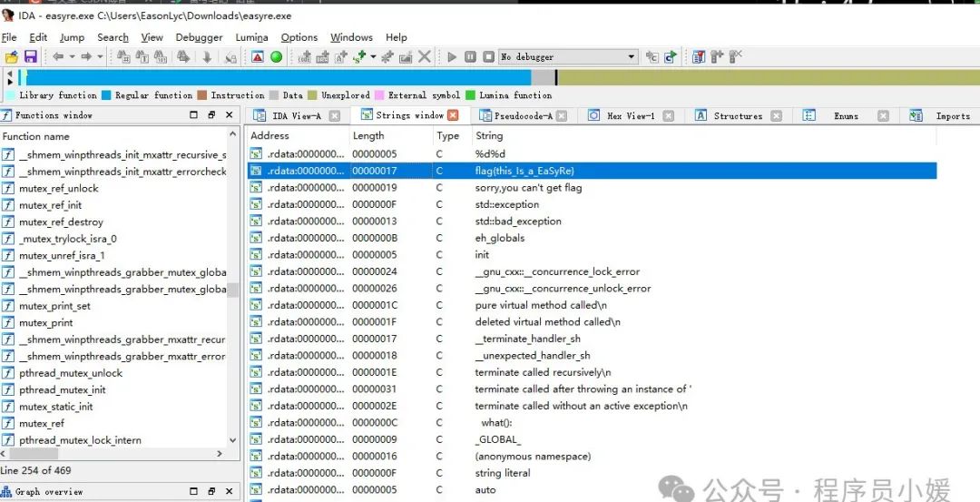Select the "sorry,you can't get flag" string
Image resolution: width=980 pixels, height=502 pixels.
pyautogui.click(x=528, y=188)
